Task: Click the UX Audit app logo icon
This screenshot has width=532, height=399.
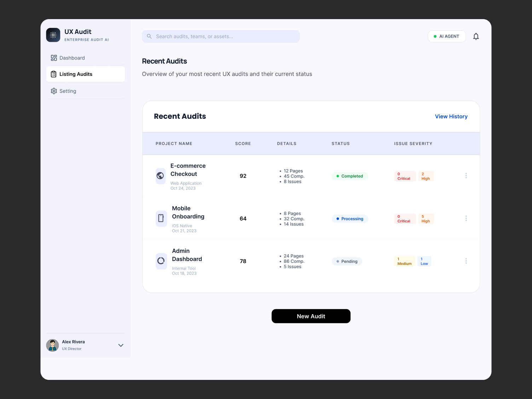Action: [x=53, y=35]
